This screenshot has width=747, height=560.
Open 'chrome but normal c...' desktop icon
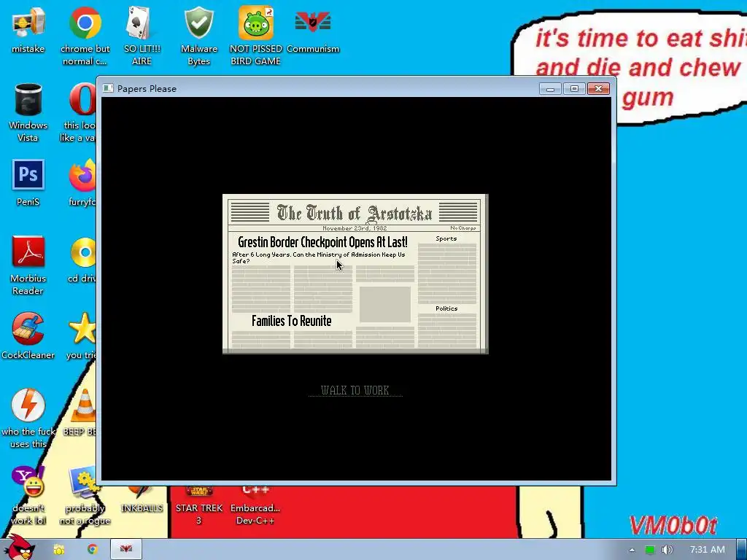coord(85,36)
